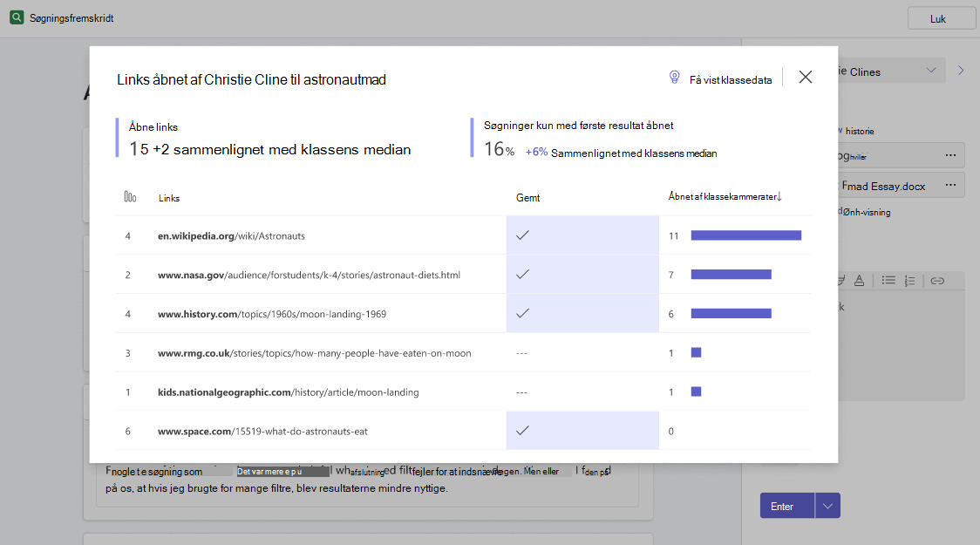980x545 pixels.
Task: Expand the Clines student dropdown
Action: pyautogui.click(x=931, y=71)
